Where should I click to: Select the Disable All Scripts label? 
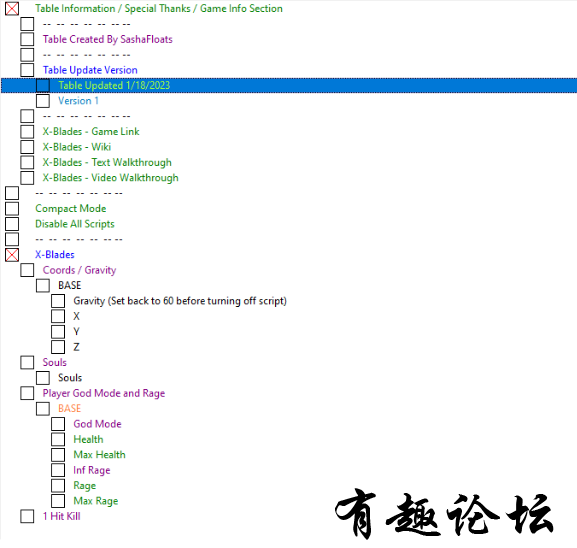point(75,224)
